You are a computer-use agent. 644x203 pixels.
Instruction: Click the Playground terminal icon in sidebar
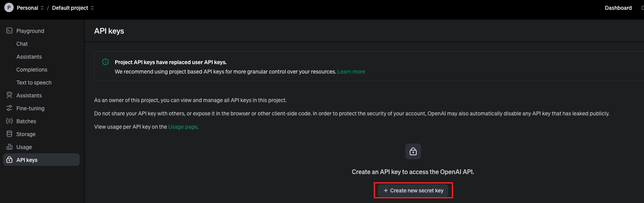pyautogui.click(x=9, y=31)
